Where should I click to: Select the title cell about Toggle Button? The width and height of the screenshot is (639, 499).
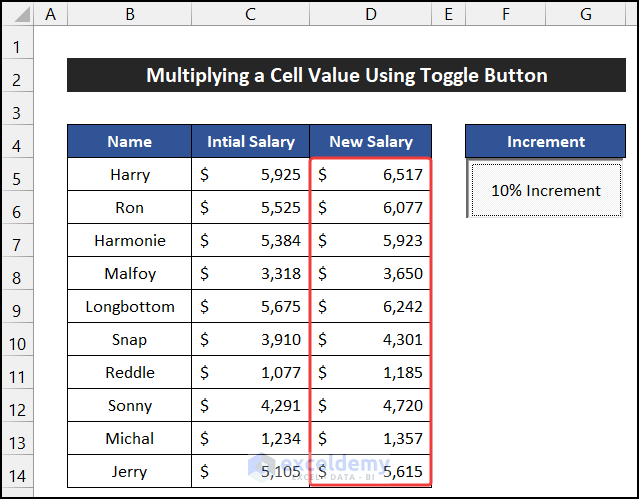tap(346, 76)
